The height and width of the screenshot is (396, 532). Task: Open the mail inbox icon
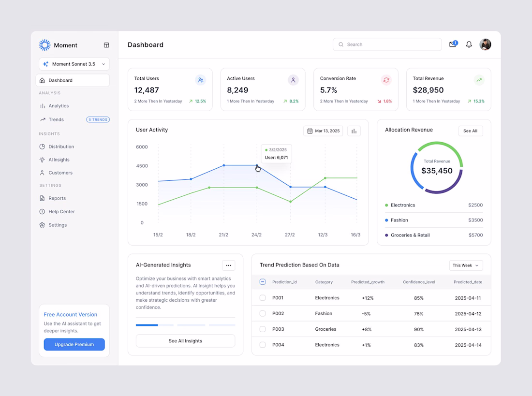point(453,44)
